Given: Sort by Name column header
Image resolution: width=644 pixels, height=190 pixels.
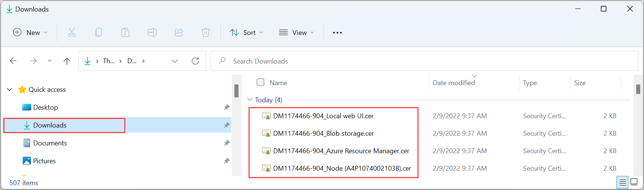Looking at the screenshot, I should (x=279, y=83).
